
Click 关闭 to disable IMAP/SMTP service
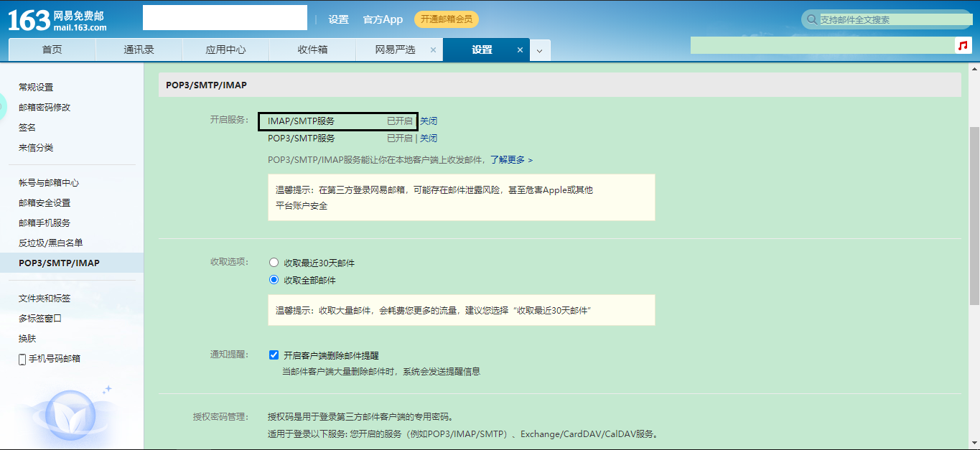coord(428,121)
